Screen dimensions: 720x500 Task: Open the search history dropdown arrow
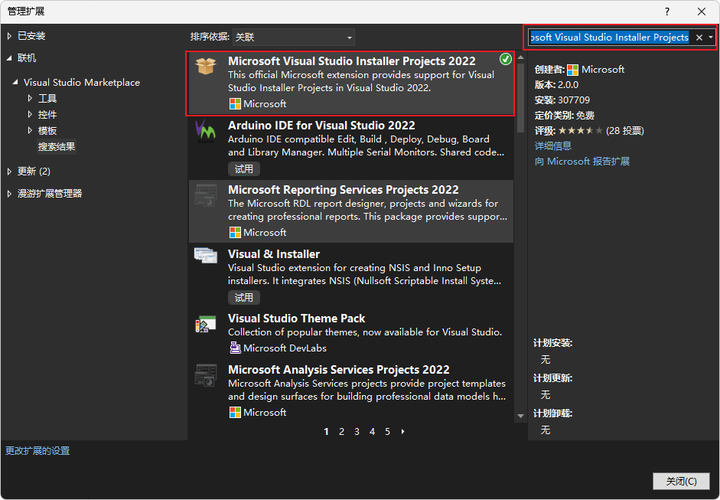pyautogui.click(x=711, y=38)
